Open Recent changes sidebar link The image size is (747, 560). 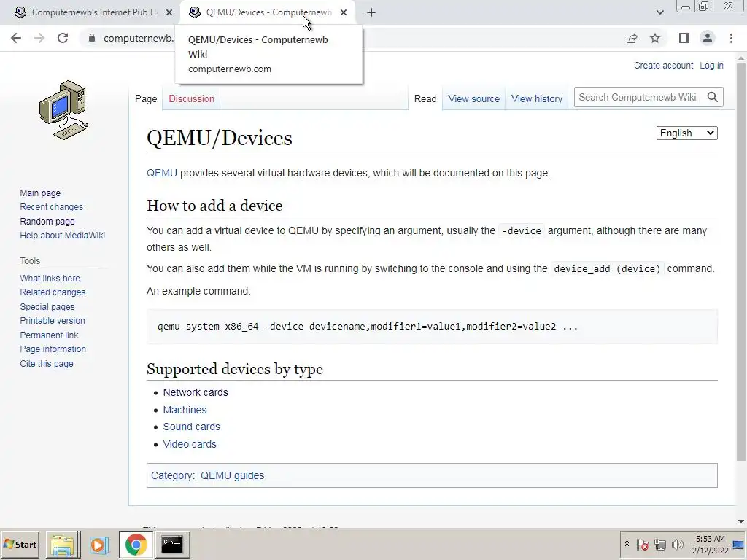(x=52, y=206)
